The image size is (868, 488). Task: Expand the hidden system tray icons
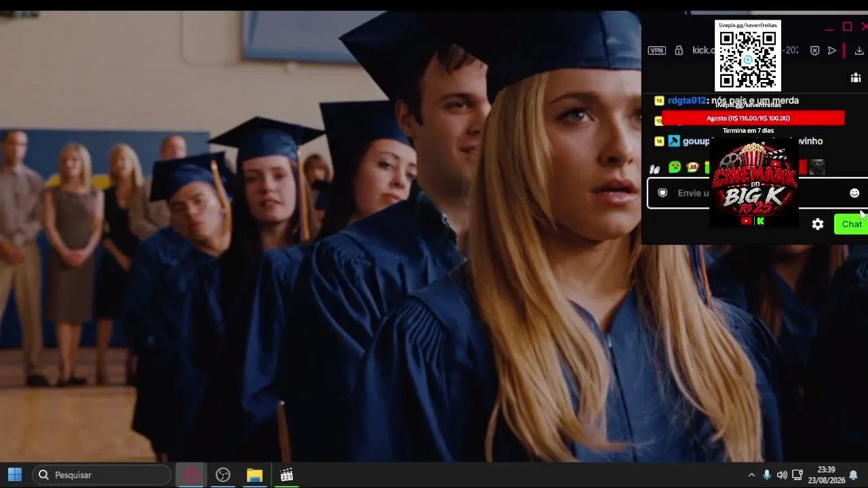(x=751, y=475)
